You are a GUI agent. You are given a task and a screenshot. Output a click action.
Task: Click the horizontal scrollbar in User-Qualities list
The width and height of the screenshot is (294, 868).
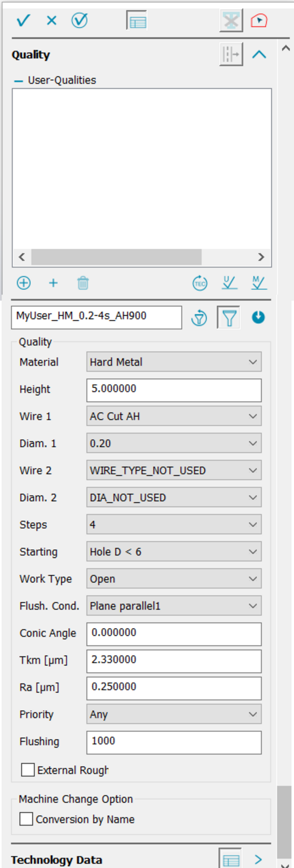click(x=116, y=257)
